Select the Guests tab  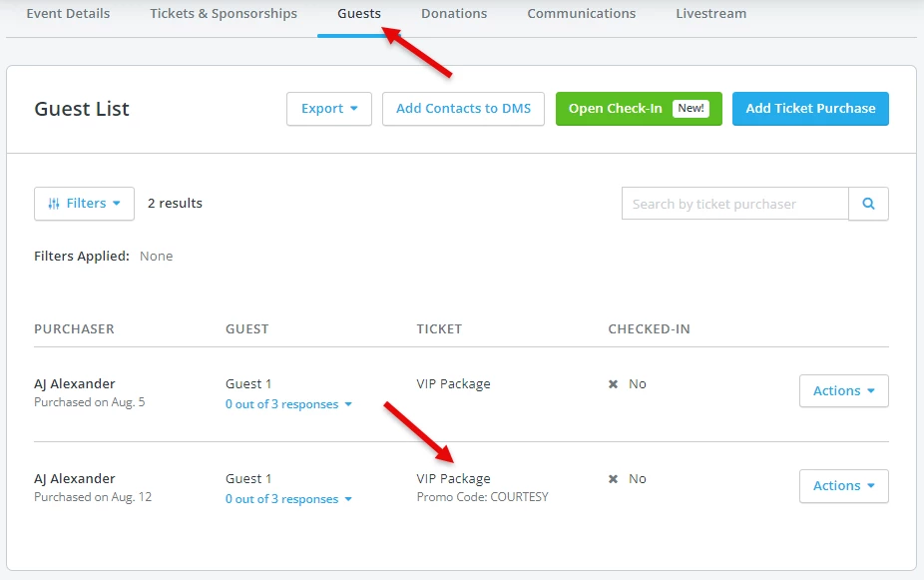point(358,13)
